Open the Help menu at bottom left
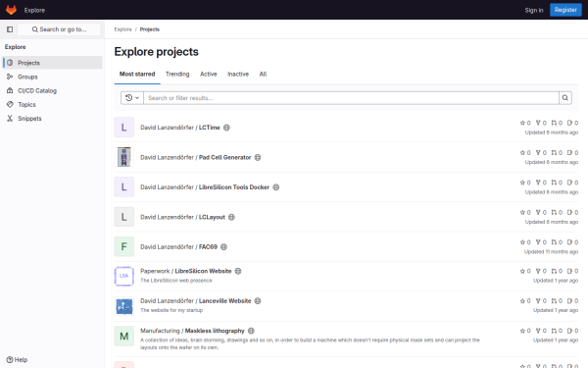Viewport: 588px width, 368px height. point(18,360)
